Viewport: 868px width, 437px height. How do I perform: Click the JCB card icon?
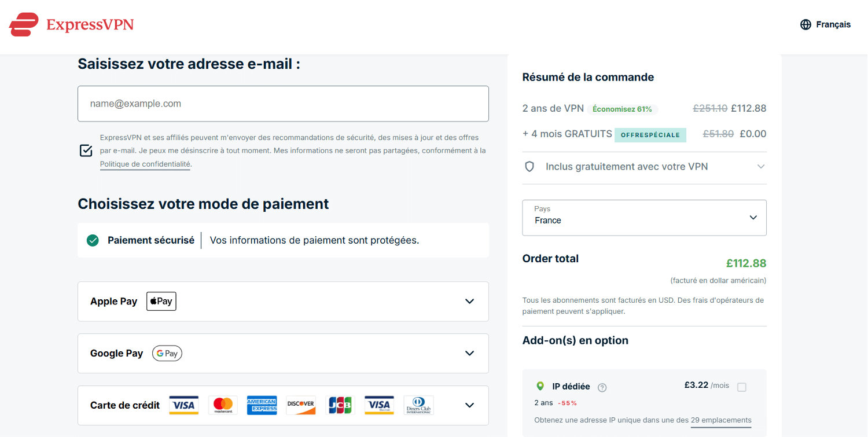340,405
